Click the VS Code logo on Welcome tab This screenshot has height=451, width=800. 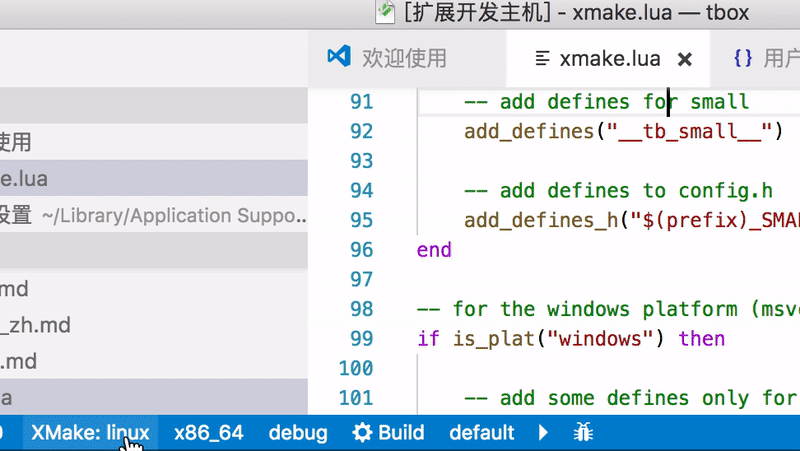[340, 57]
